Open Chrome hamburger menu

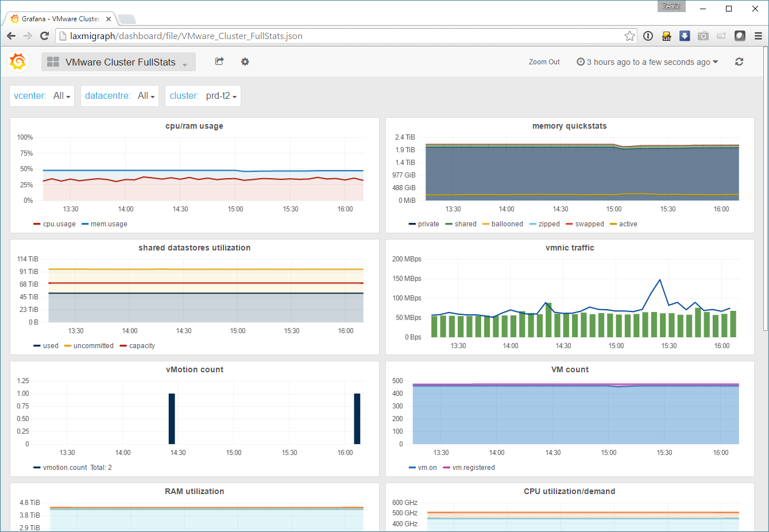(758, 36)
